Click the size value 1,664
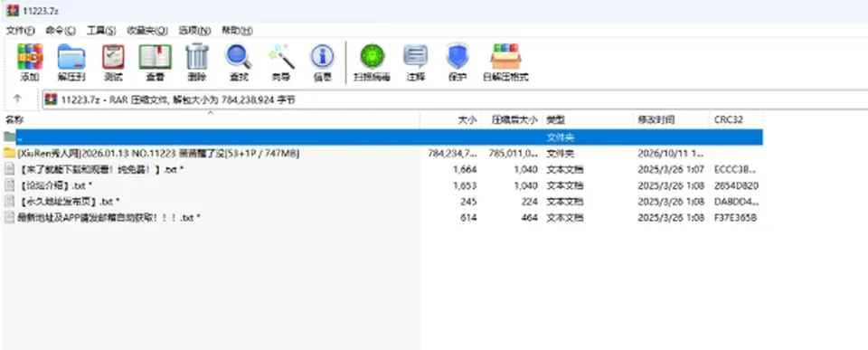868x350 pixels. [465, 169]
